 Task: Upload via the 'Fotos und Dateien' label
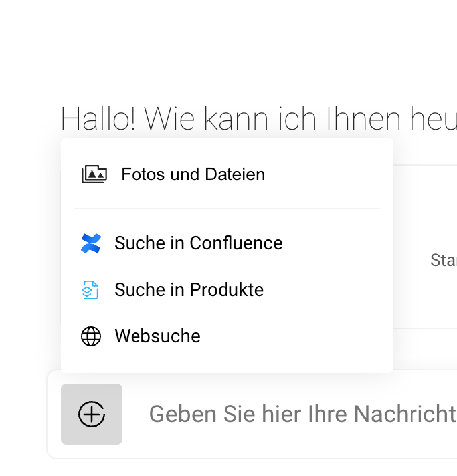tap(193, 175)
